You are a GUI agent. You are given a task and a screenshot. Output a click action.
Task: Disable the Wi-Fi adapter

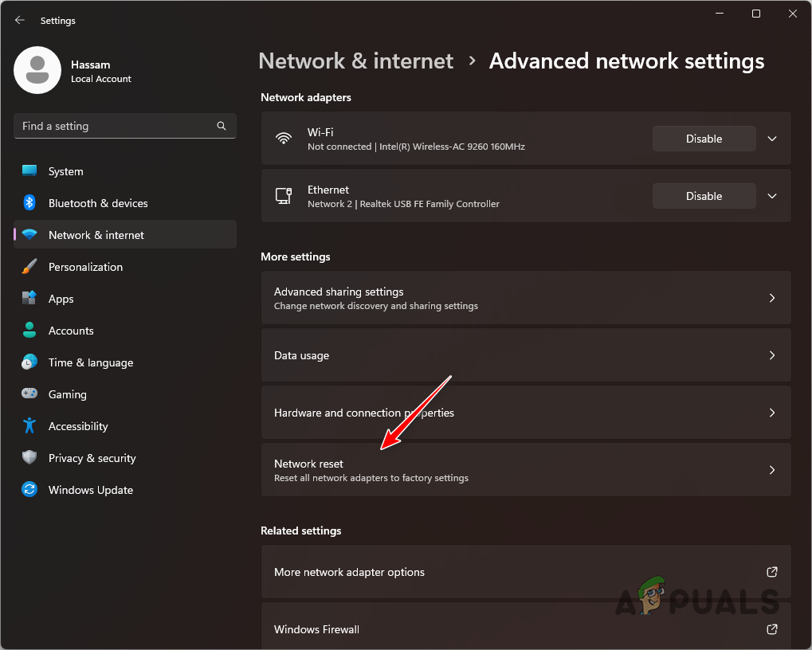[x=704, y=139]
